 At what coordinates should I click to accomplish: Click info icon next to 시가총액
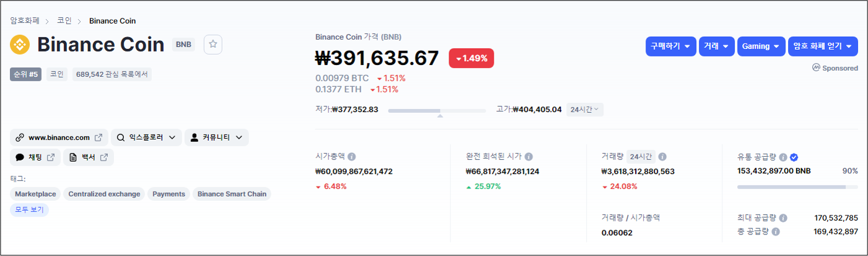[x=352, y=157]
